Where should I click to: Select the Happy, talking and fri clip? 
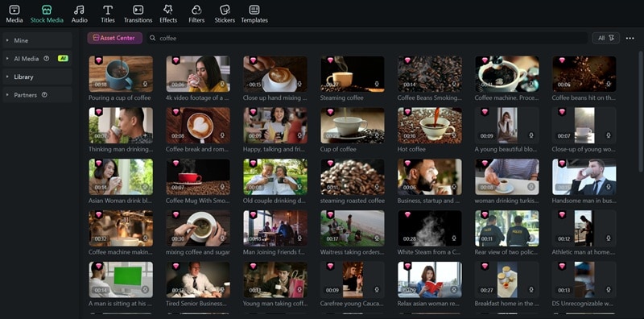click(275, 126)
